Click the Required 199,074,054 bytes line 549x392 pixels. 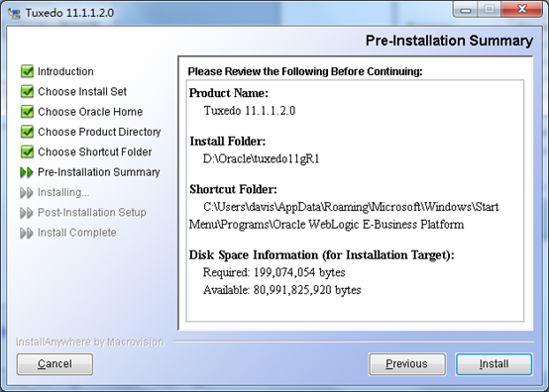click(x=274, y=272)
